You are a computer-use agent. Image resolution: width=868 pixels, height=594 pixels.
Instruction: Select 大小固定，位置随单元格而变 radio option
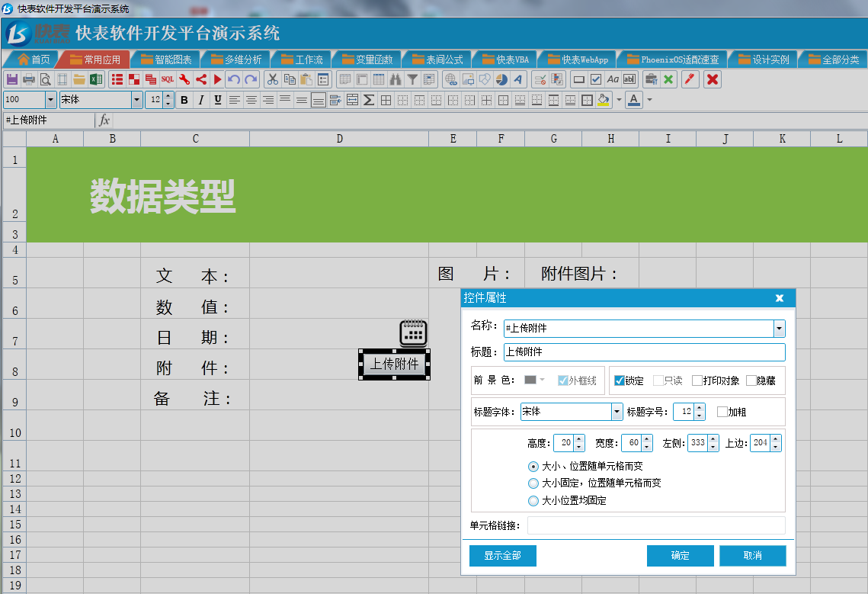click(533, 483)
